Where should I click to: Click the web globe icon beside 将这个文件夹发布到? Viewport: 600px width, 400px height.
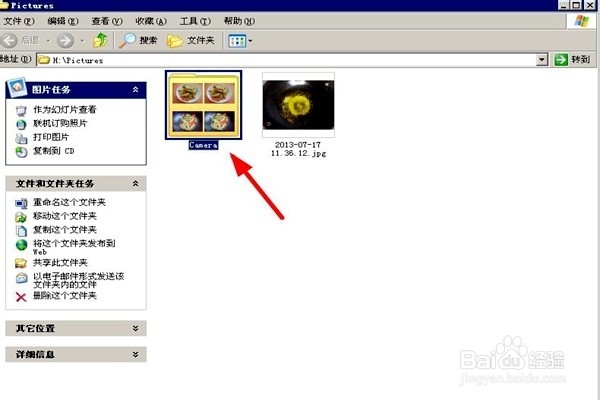(x=21, y=245)
